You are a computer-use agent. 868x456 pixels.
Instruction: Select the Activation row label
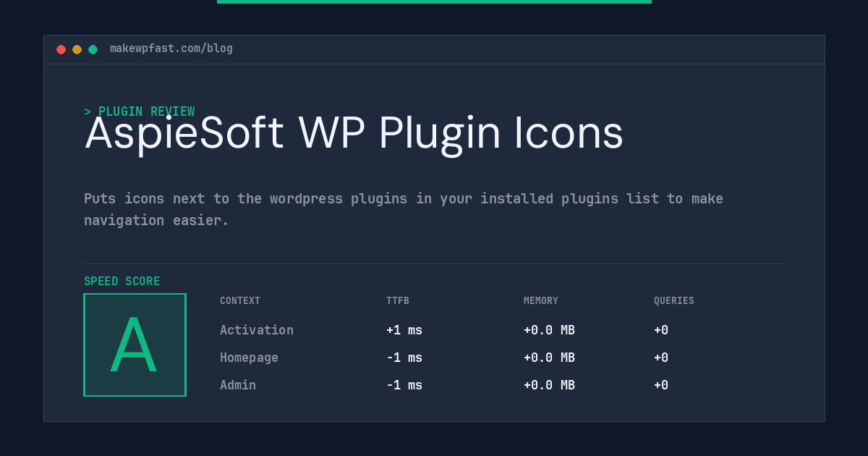257,330
